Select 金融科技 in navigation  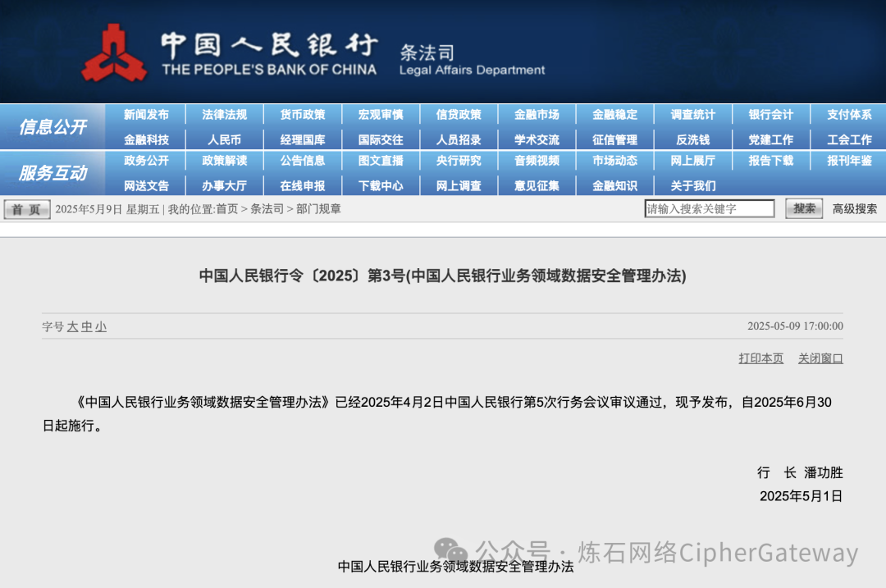146,139
